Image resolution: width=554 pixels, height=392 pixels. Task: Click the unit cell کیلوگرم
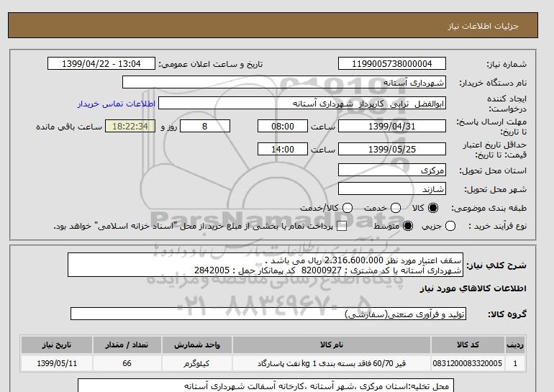[x=197, y=363]
